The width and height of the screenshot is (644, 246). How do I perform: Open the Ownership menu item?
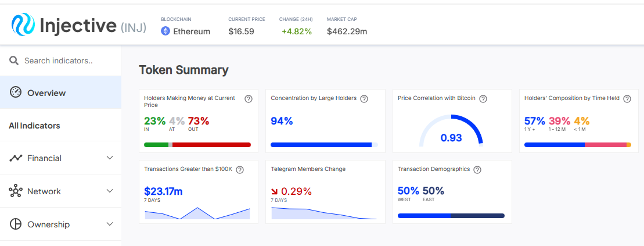tap(60, 224)
